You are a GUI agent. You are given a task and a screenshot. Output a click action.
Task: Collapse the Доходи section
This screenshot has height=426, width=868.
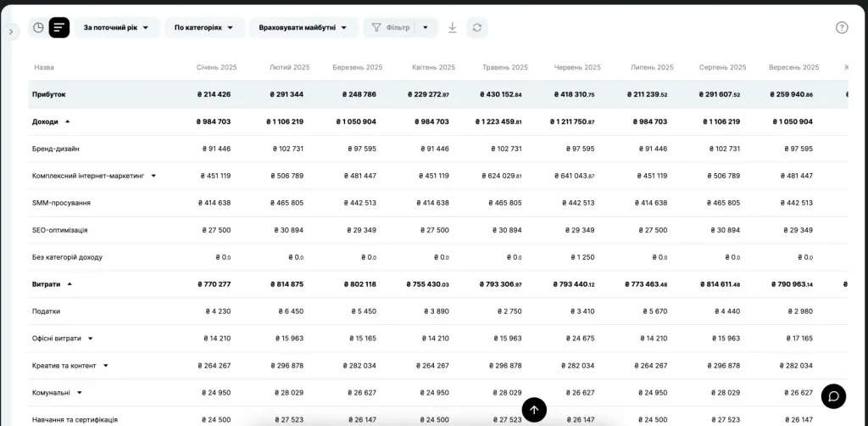[x=68, y=122]
